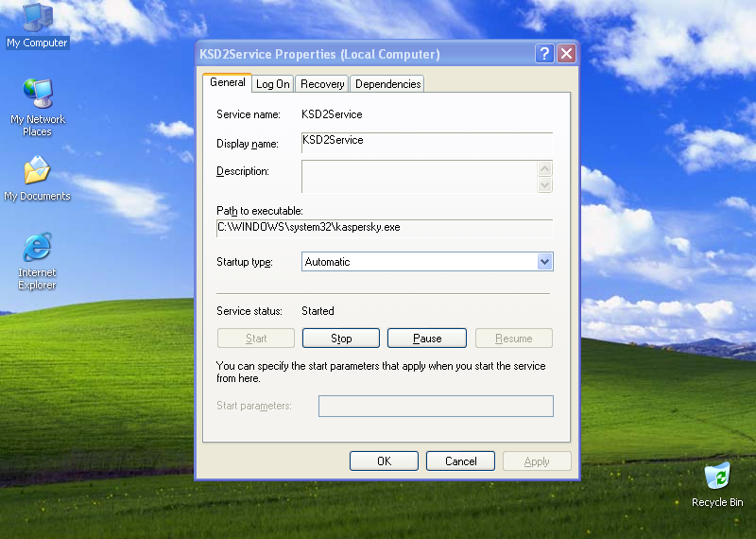Click the Description box scroll down arrow
756x539 pixels.
point(544,185)
